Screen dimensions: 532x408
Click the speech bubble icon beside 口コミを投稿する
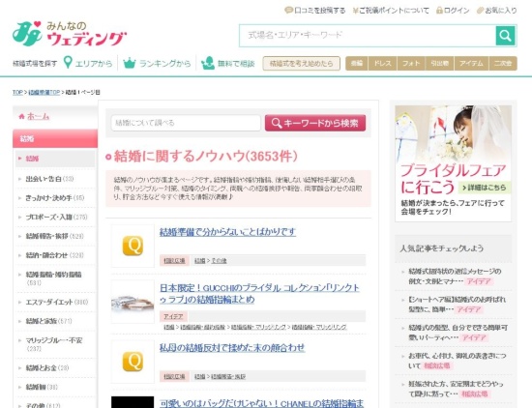pyautogui.click(x=288, y=11)
